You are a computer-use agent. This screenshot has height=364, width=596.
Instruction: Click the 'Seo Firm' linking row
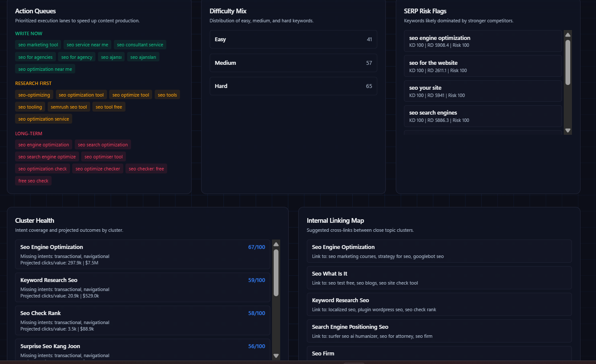click(439, 354)
